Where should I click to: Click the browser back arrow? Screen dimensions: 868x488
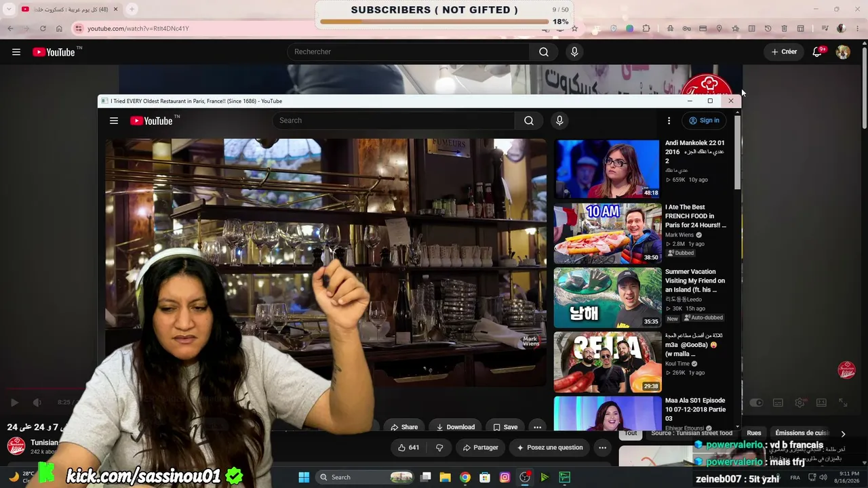point(10,28)
